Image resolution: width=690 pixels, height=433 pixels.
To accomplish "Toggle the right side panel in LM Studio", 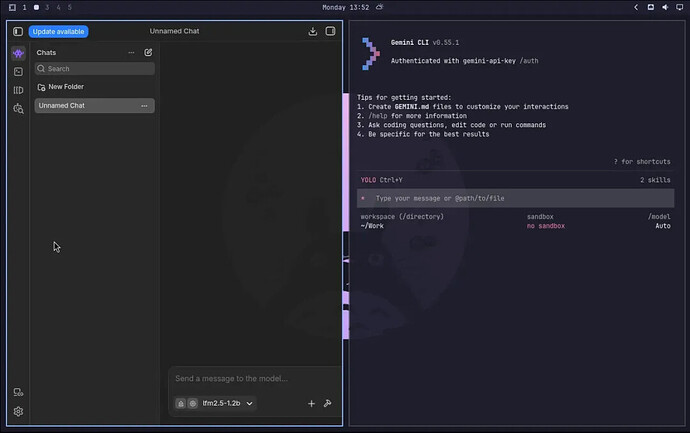I will [330, 31].
